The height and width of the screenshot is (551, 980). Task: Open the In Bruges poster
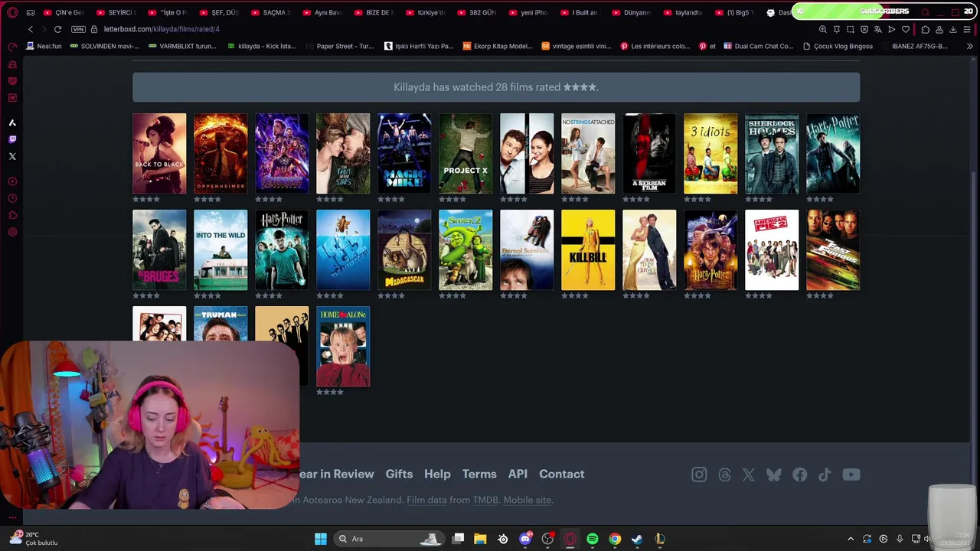click(159, 250)
